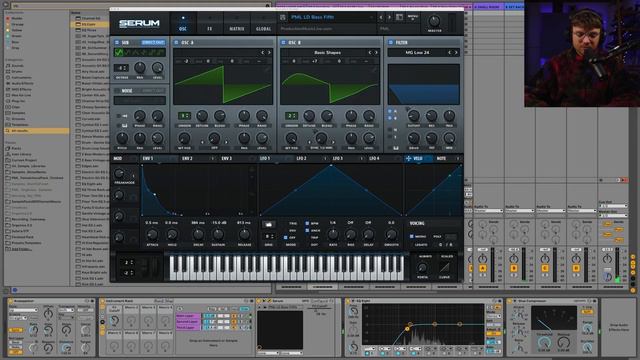640x360 pixels.
Task: Toggle the NOISE oscillator enable switch
Action: [x=117, y=91]
